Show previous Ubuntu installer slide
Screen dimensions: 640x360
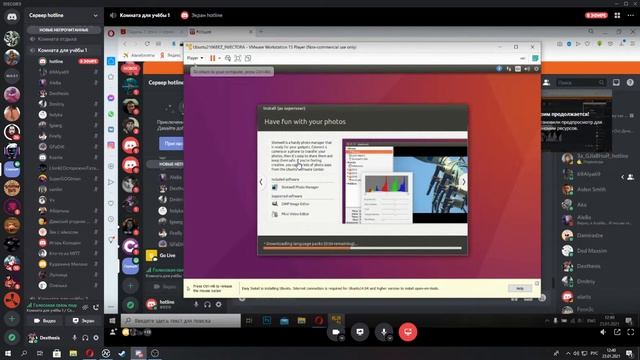pyautogui.click(x=261, y=182)
